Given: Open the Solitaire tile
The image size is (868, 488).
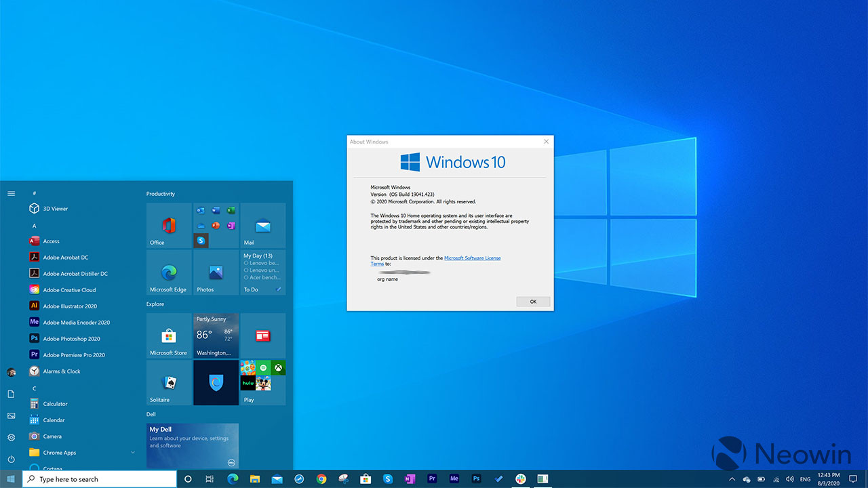Looking at the screenshot, I should click(169, 382).
